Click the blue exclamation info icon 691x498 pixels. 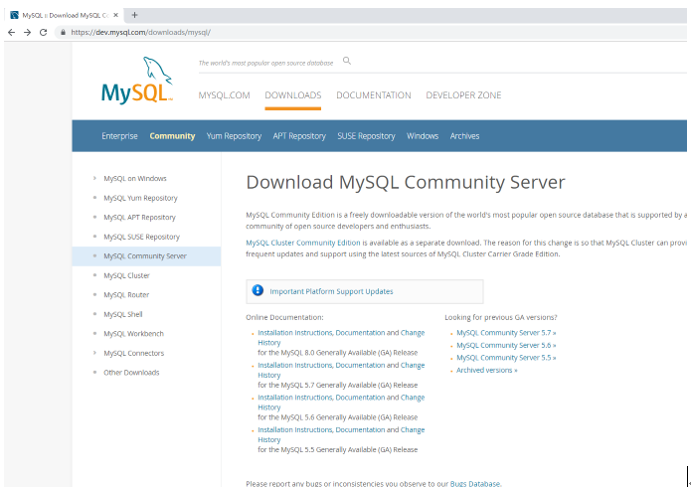(257, 290)
